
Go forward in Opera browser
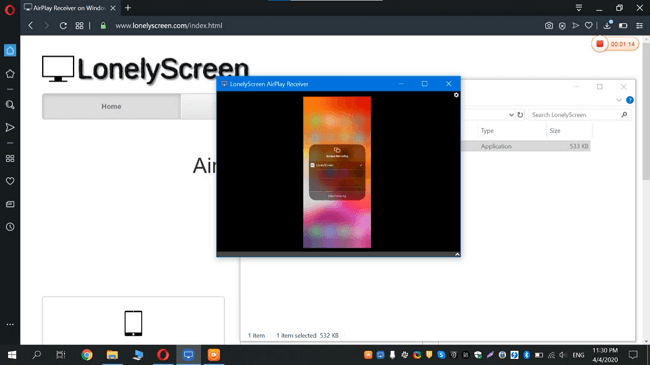coord(46,25)
